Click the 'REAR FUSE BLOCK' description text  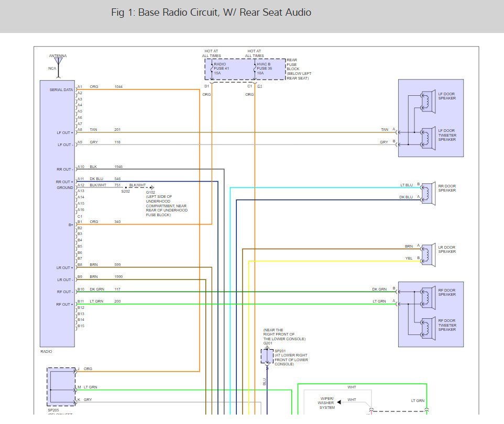299,69
